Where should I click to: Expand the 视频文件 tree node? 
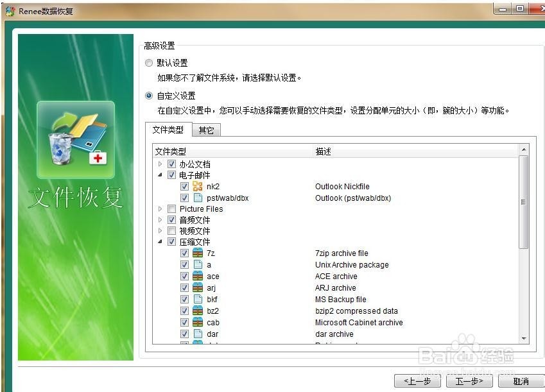coord(160,231)
